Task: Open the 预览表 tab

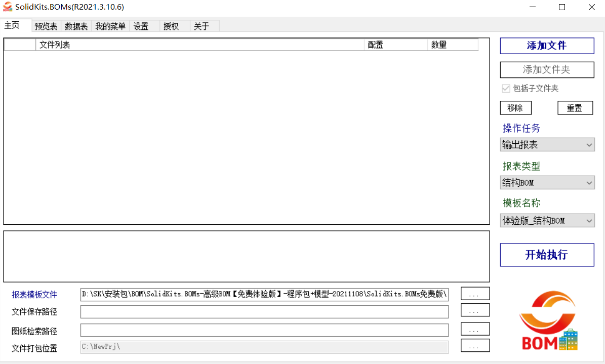Action: (x=46, y=26)
